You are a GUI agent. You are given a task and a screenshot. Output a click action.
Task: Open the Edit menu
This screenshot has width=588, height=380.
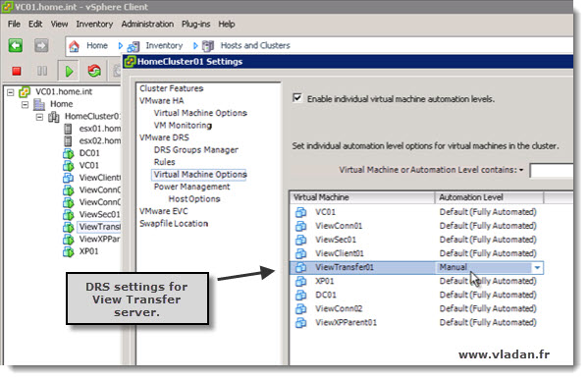[35, 24]
